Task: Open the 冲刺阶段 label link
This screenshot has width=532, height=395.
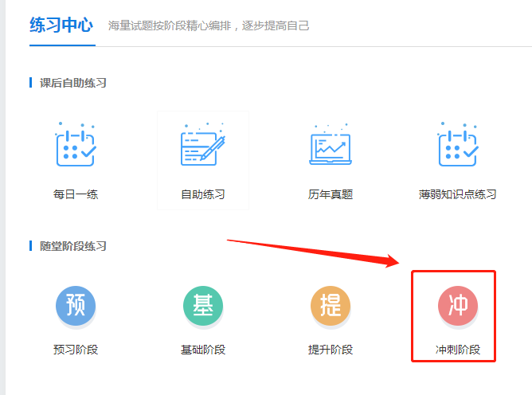Action: tap(458, 350)
